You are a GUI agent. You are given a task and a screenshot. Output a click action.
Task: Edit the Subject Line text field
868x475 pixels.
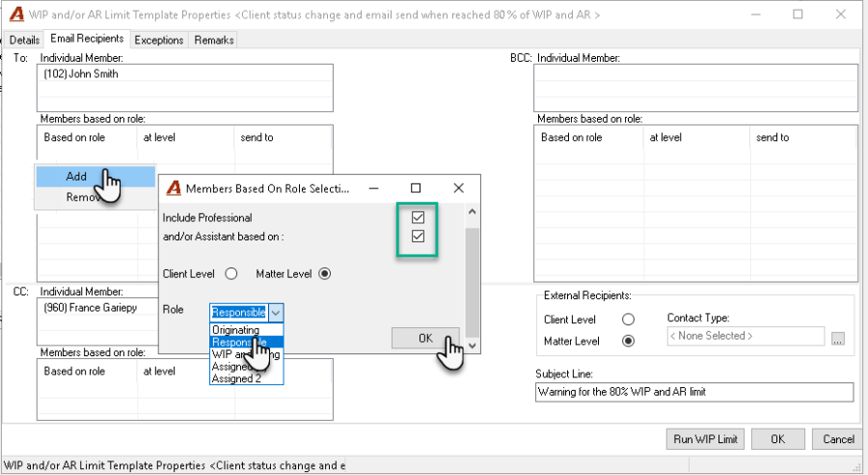click(694, 392)
